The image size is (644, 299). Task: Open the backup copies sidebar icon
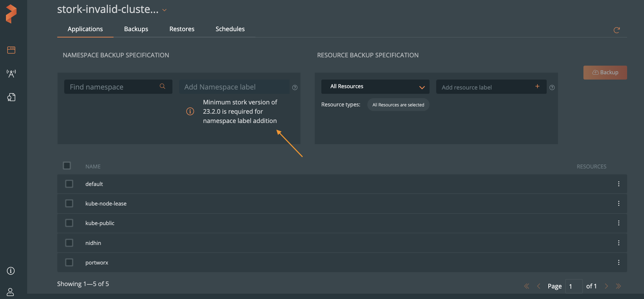[11, 97]
